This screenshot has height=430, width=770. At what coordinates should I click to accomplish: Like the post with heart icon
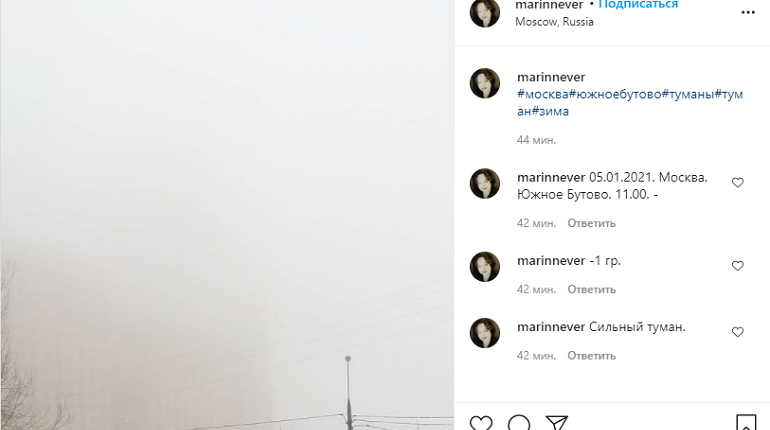tap(481, 423)
